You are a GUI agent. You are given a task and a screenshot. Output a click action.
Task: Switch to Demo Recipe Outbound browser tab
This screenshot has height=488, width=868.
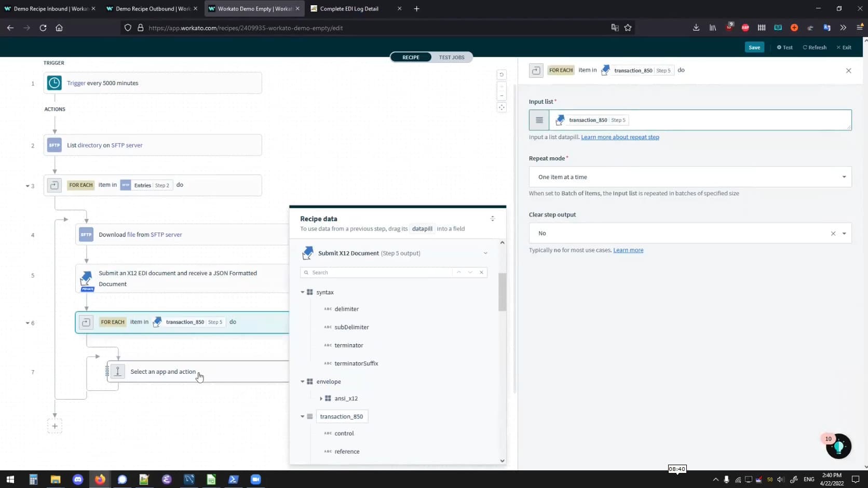click(151, 9)
